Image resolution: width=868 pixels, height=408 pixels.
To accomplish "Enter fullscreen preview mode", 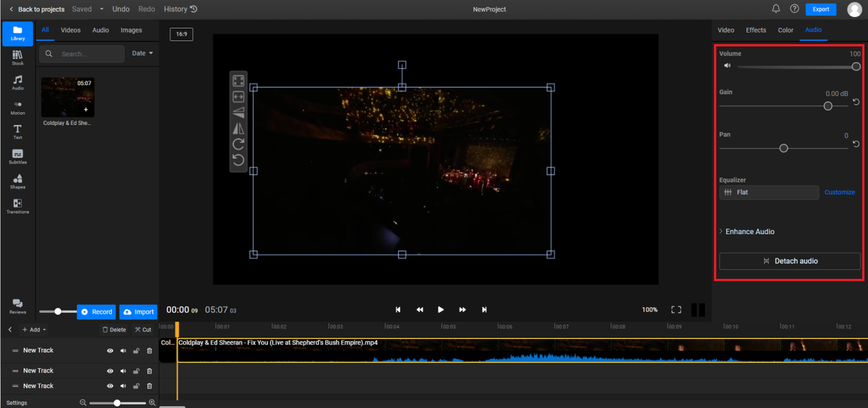I will pos(676,310).
